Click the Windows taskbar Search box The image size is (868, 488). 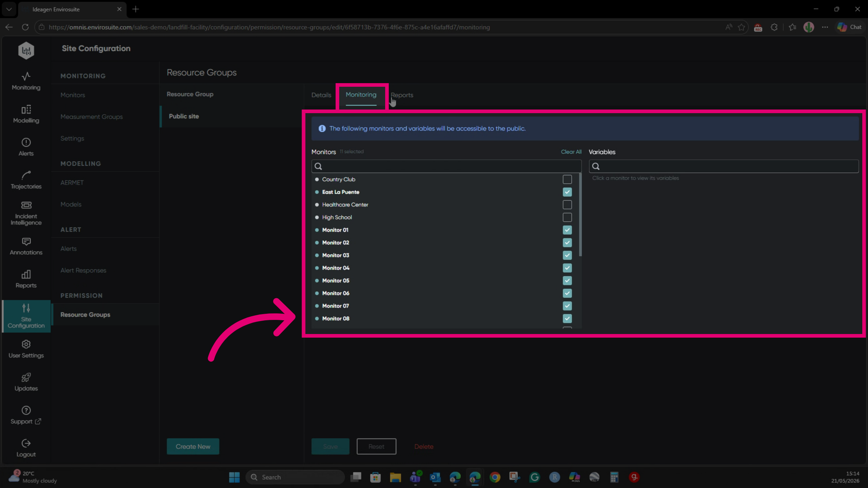click(x=295, y=477)
